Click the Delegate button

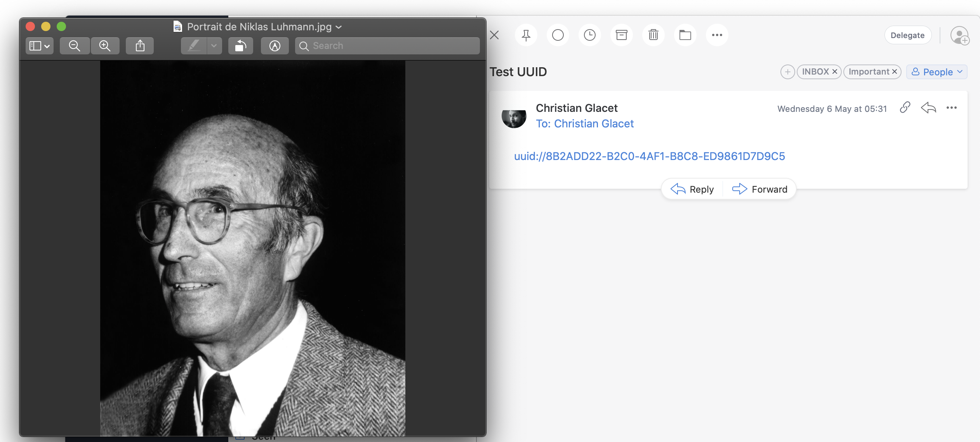point(907,35)
